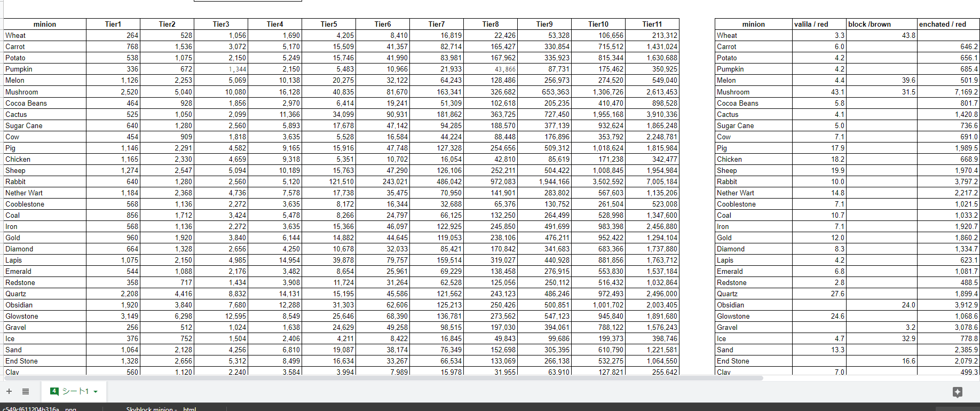
Task: Select Ice block/brown value 32.9
Action: tap(882, 338)
